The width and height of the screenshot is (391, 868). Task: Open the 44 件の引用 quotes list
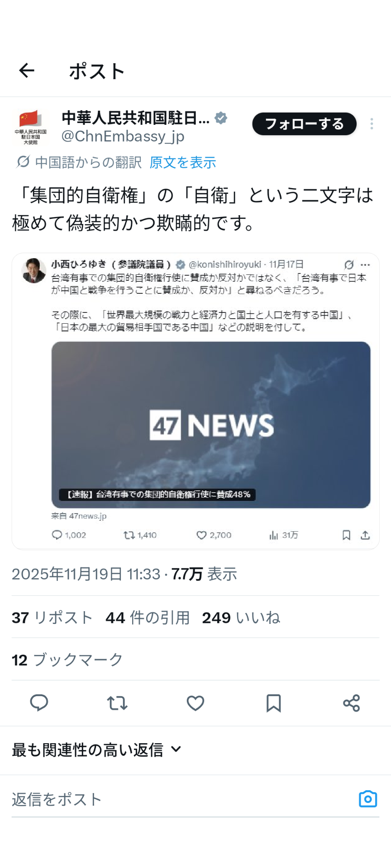[148, 618]
